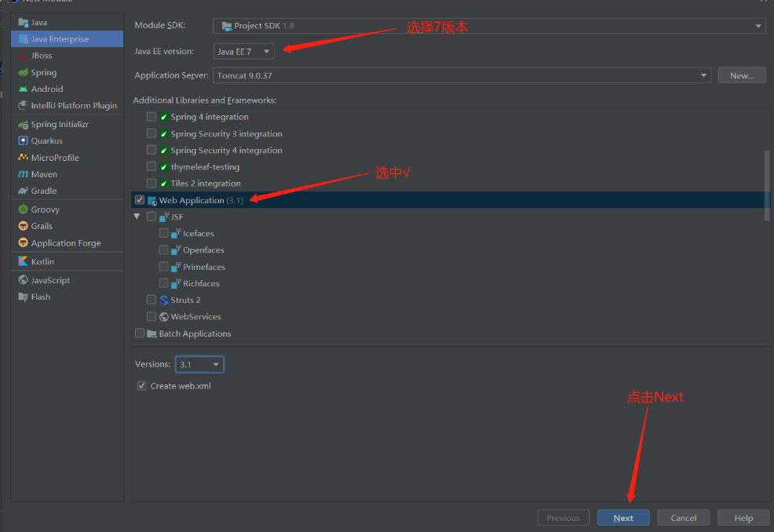Open the Module SDK dropdown

pos(489,26)
